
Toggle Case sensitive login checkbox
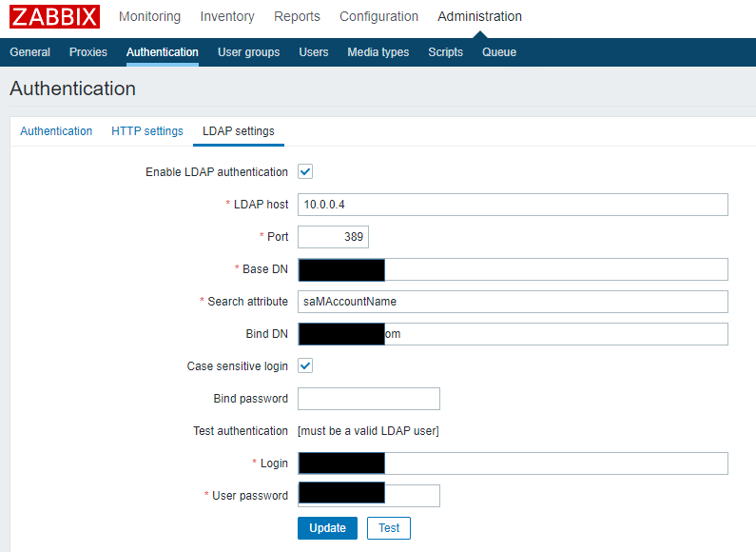[305, 365]
